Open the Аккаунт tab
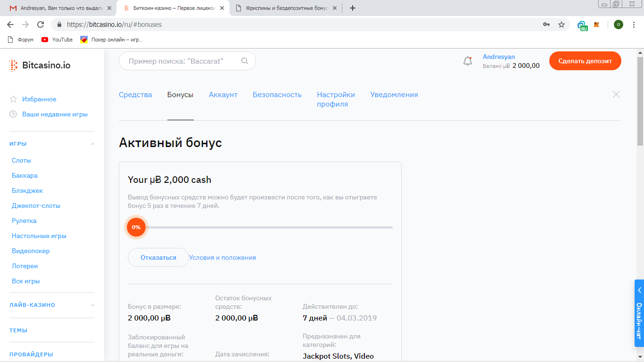Screen dimensions: 644x362 point(223,95)
